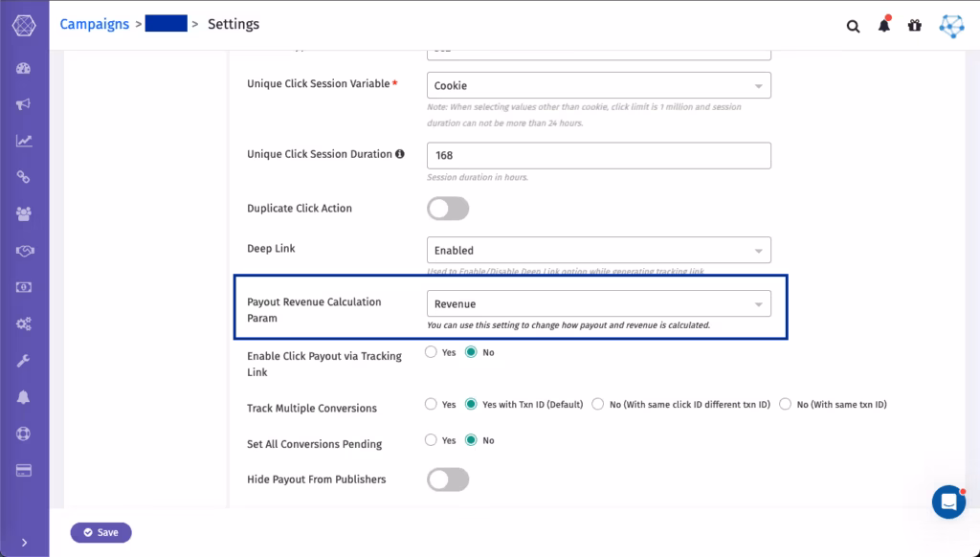Image resolution: width=980 pixels, height=557 pixels.
Task: Open the wrench tools icon in sidebar
Action: click(x=24, y=361)
